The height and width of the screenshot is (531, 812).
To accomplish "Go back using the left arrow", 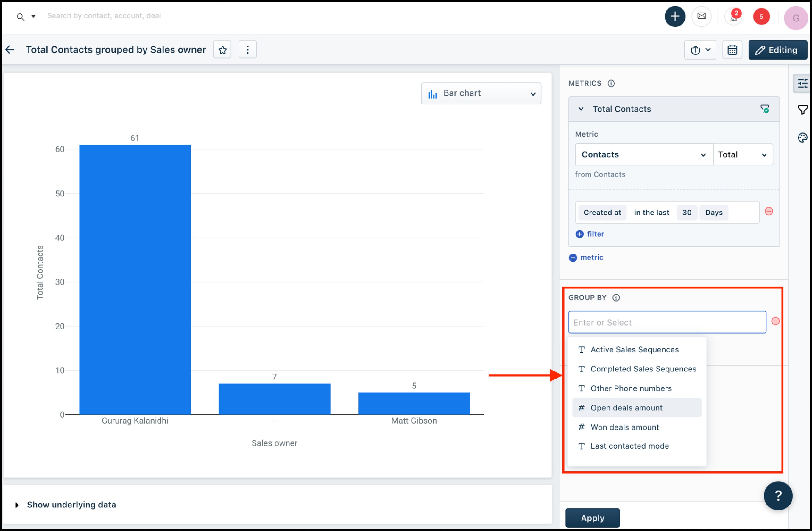I will [10, 49].
